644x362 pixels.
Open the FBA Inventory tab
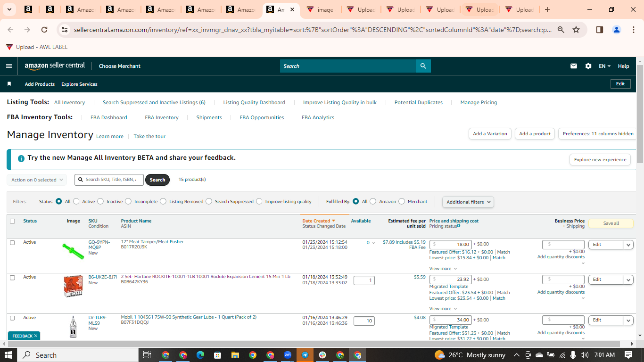162,117
